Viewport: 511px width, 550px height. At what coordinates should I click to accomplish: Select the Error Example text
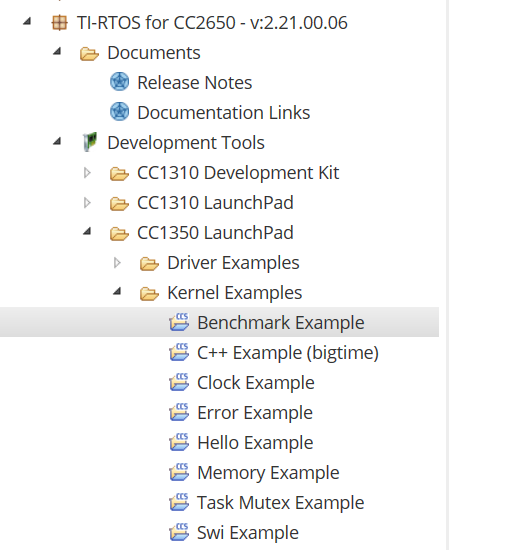255,413
